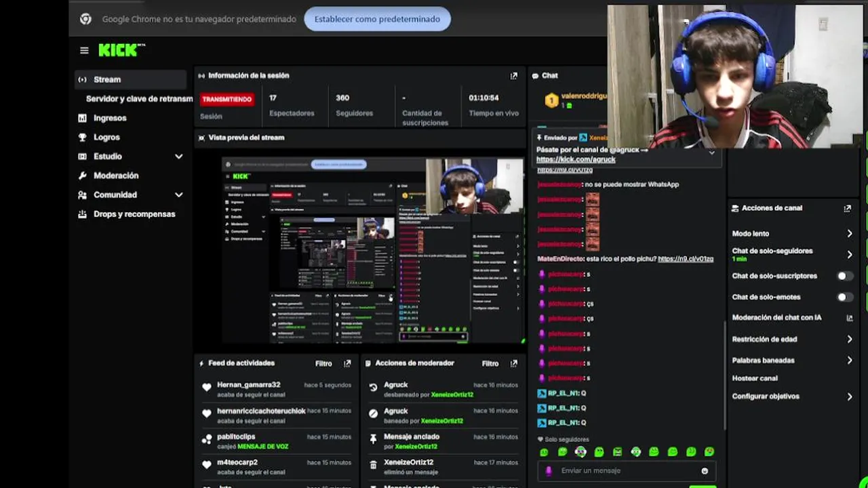Image resolution: width=868 pixels, height=488 pixels.
Task: Pop out the Información de la sesión panel
Action: click(x=513, y=76)
